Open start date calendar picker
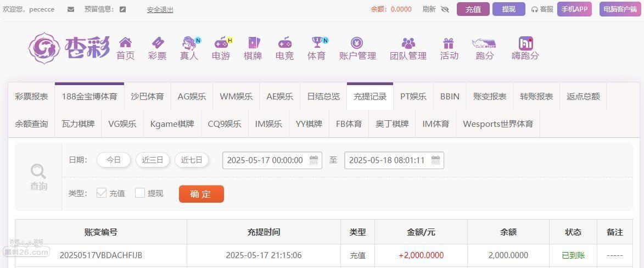 (x=313, y=160)
